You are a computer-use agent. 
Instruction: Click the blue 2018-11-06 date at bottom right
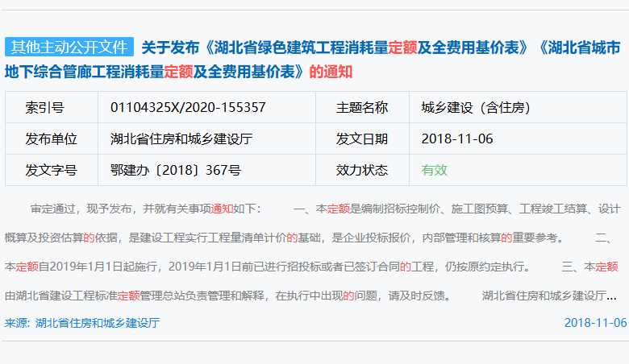tap(595, 323)
